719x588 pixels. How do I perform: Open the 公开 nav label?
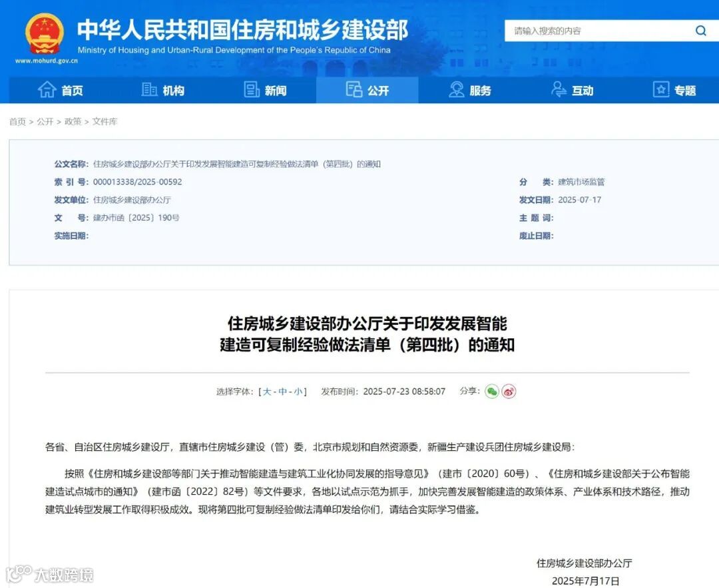(378, 91)
